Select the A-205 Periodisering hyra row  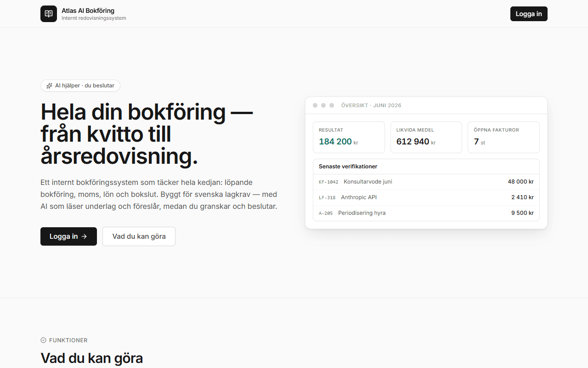[426, 213]
